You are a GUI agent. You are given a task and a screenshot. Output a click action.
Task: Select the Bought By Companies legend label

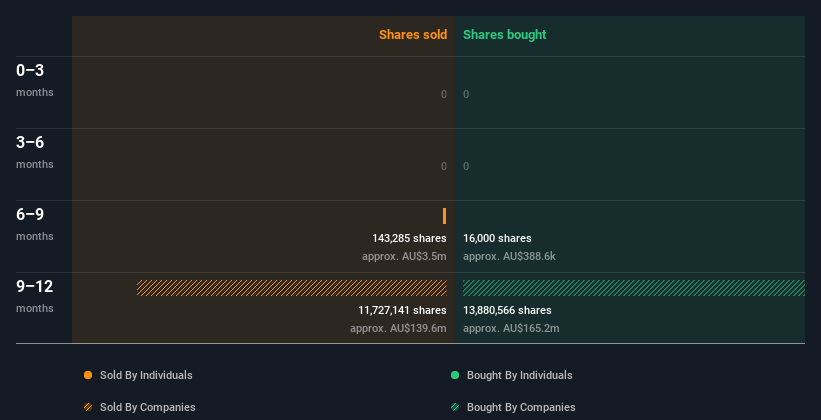point(521,407)
